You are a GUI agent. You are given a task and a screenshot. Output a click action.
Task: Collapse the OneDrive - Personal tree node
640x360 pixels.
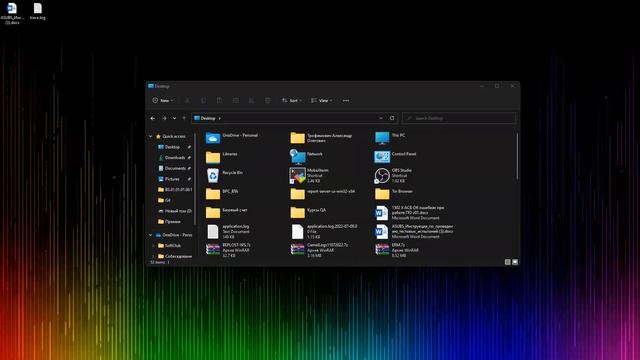(151, 235)
